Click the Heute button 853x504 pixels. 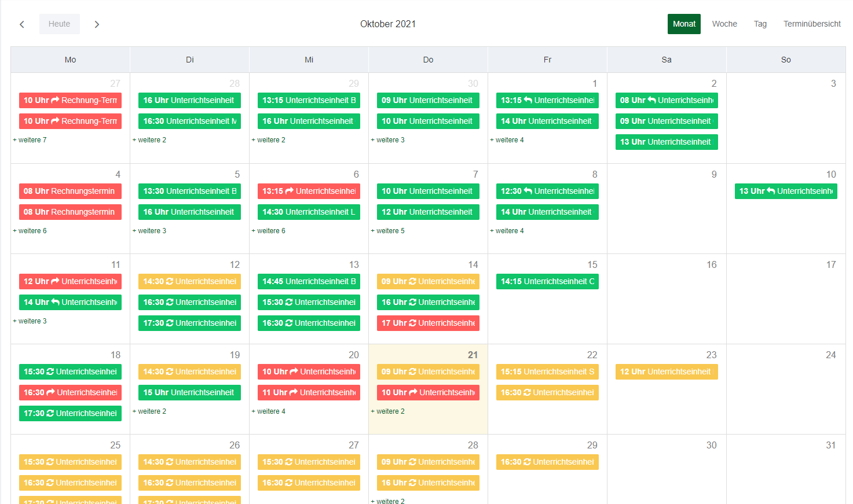(59, 24)
